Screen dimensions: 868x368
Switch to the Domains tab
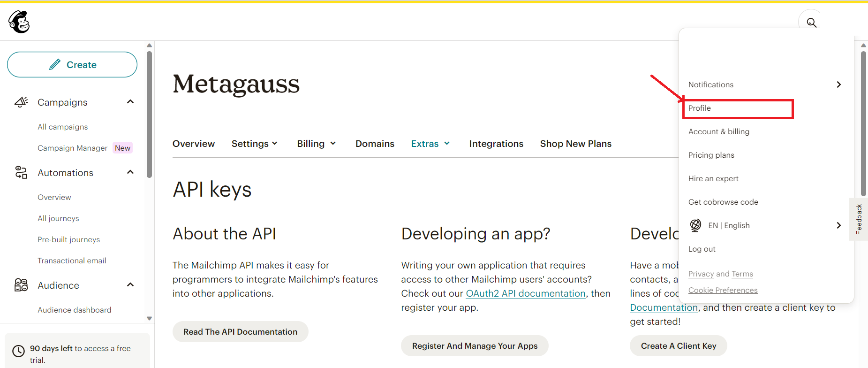tap(375, 144)
